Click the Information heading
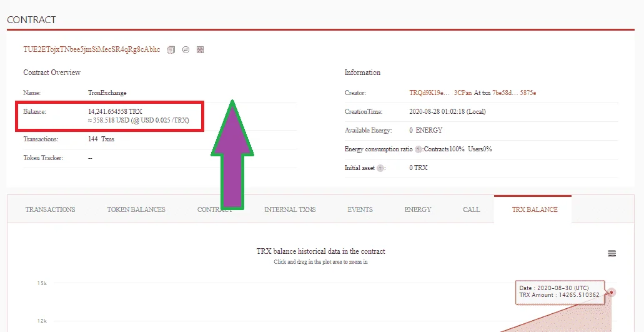Viewport: 644px width, 332px height. click(362, 73)
